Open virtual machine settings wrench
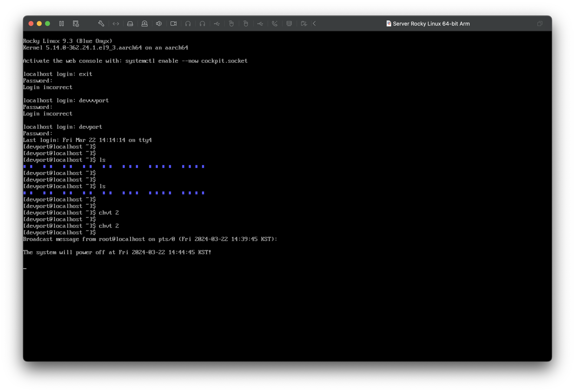Screen dimensions: 575x392 101,24
